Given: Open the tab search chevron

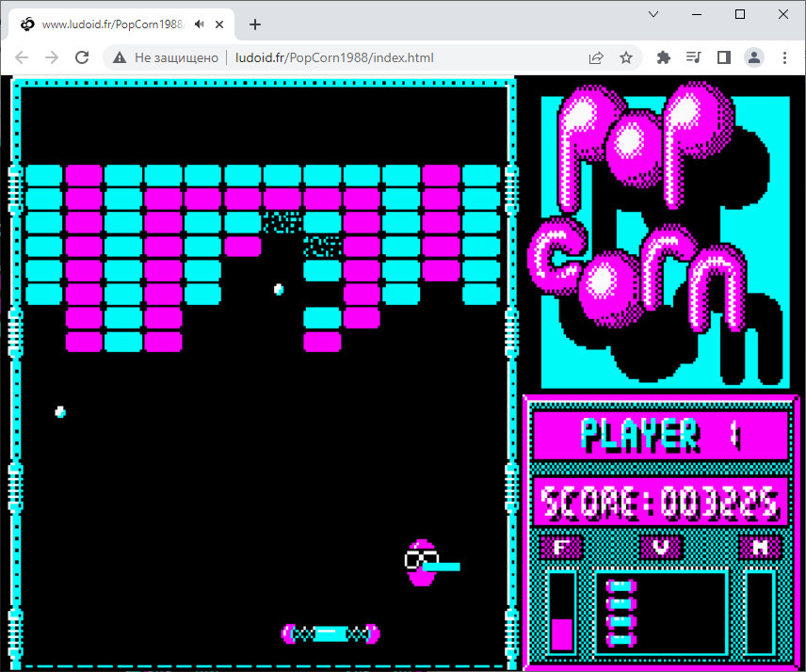Looking at the screenshot, I should click(x=653, y=14).
